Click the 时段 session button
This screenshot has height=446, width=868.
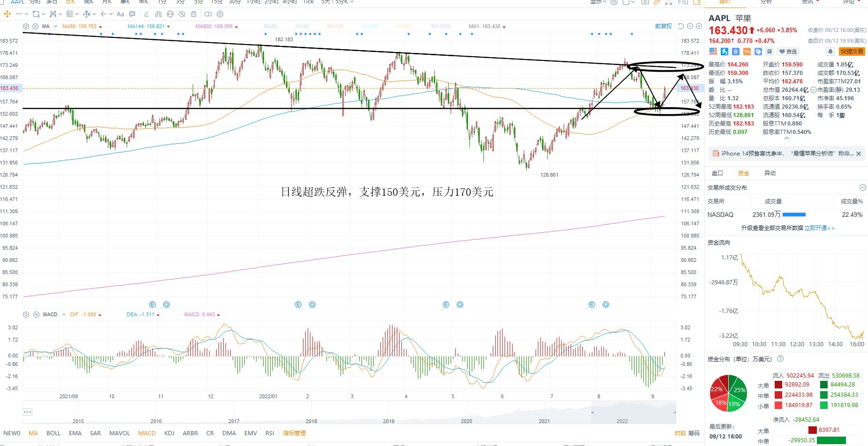pyautogui.click(x=680, y=433)
